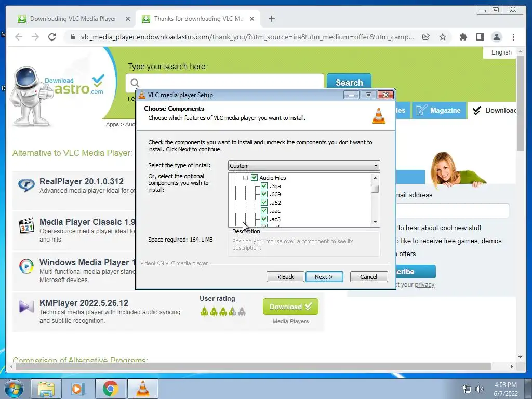
Task: Click the KMPlayer user rating rockets
Action: tap(222, 311)
